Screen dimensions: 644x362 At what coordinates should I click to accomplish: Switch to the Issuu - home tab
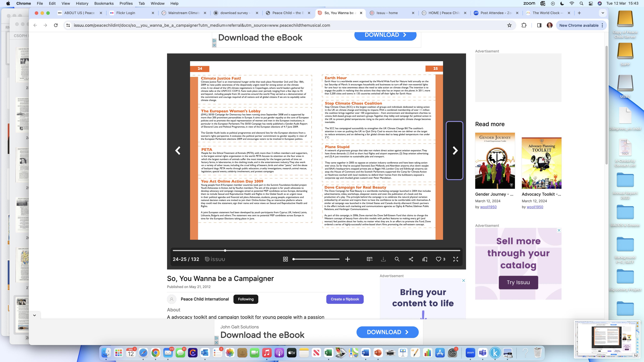click(x=387, y=13)
